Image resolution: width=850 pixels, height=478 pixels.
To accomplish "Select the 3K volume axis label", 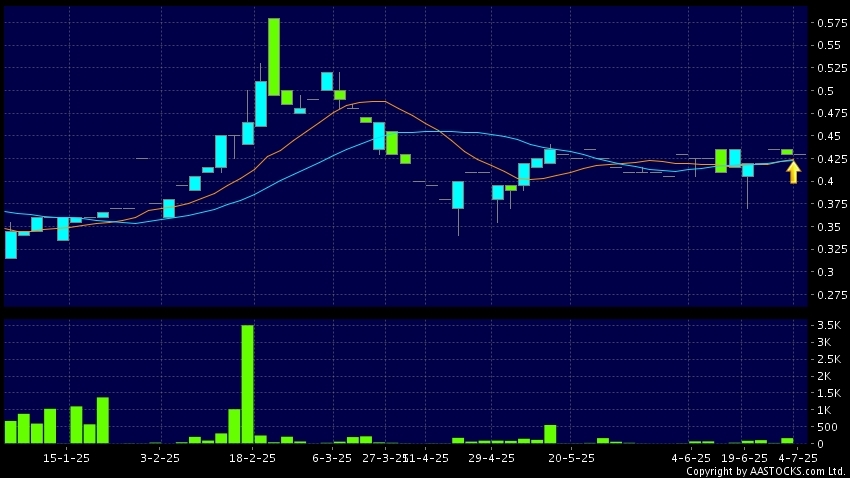I will coord(824,342).
